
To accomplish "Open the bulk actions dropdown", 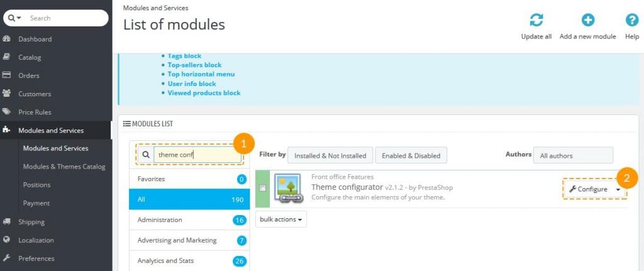I will point(281,219).
